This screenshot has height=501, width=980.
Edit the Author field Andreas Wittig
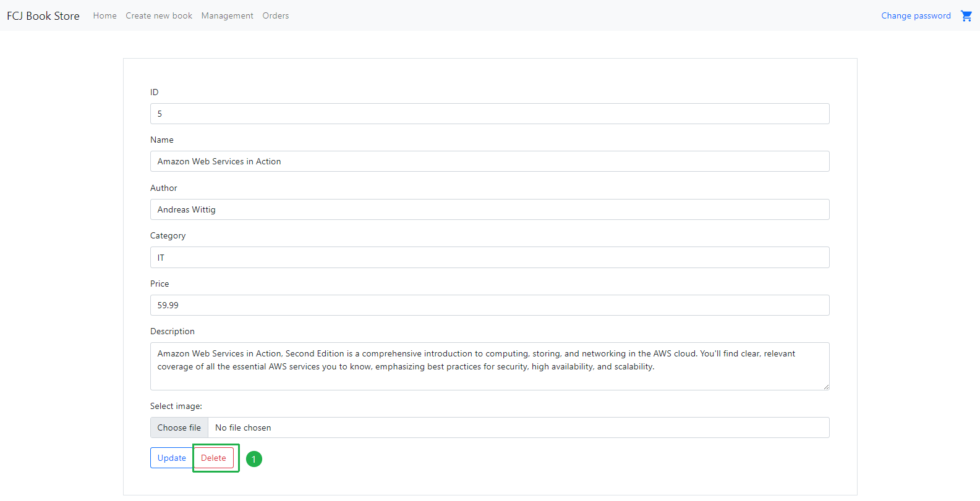(x=490, y=209)
